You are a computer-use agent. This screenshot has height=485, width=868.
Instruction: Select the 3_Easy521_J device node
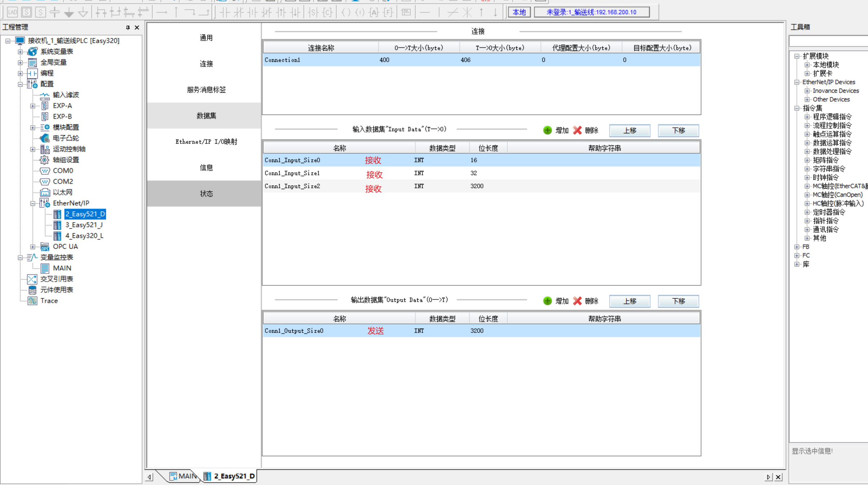click(84, 225)
